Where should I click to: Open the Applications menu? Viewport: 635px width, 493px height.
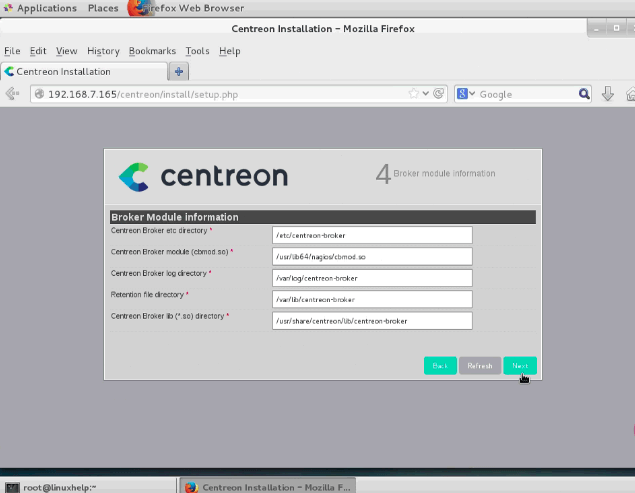47,8
